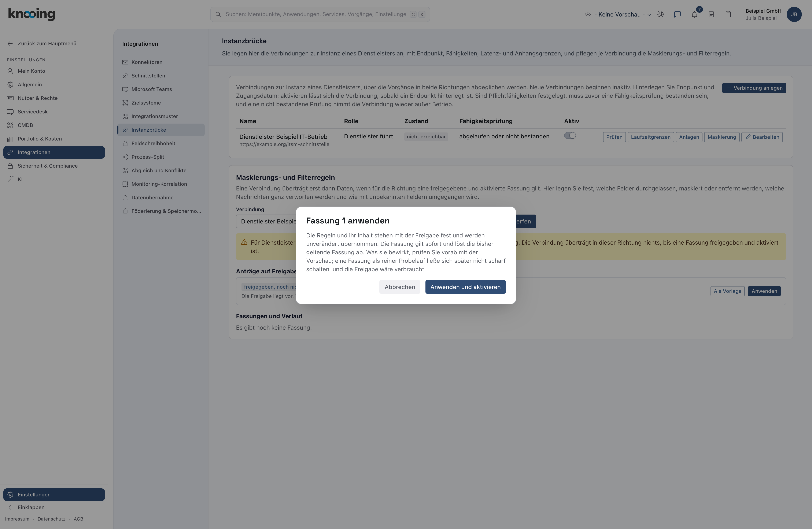
Task: Click the knooing logo
Action: pos(31,14)
